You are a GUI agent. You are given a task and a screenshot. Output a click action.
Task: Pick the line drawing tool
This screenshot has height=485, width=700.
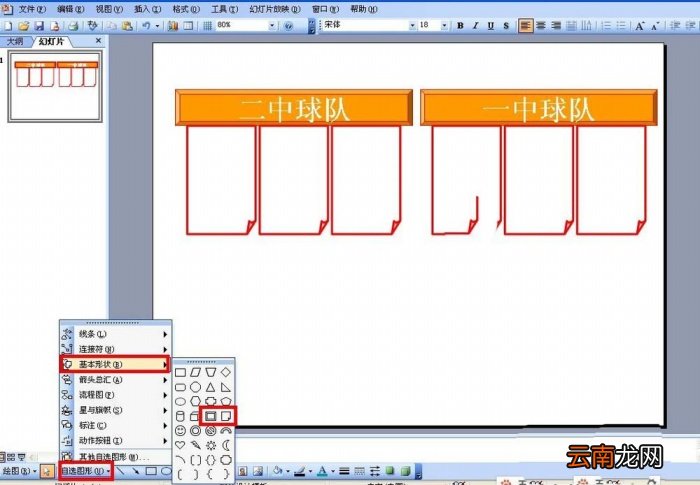click(x=121, y=471)
